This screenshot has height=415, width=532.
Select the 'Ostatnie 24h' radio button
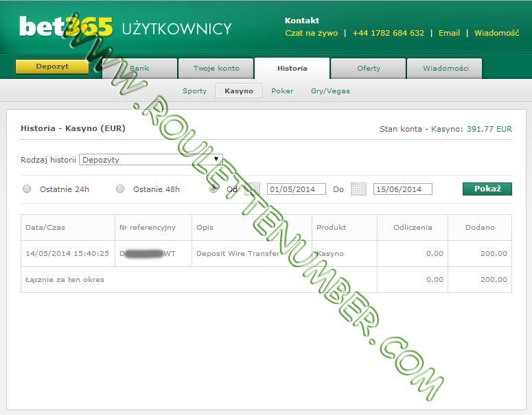tap(27, 189)
